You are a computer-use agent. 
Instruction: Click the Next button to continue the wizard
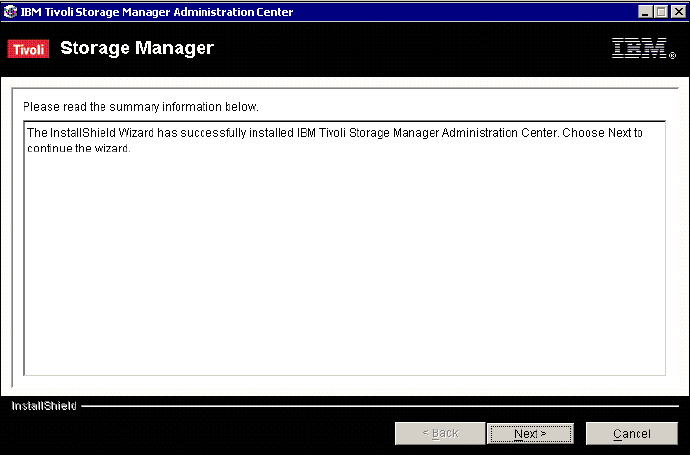pos(530,433)
